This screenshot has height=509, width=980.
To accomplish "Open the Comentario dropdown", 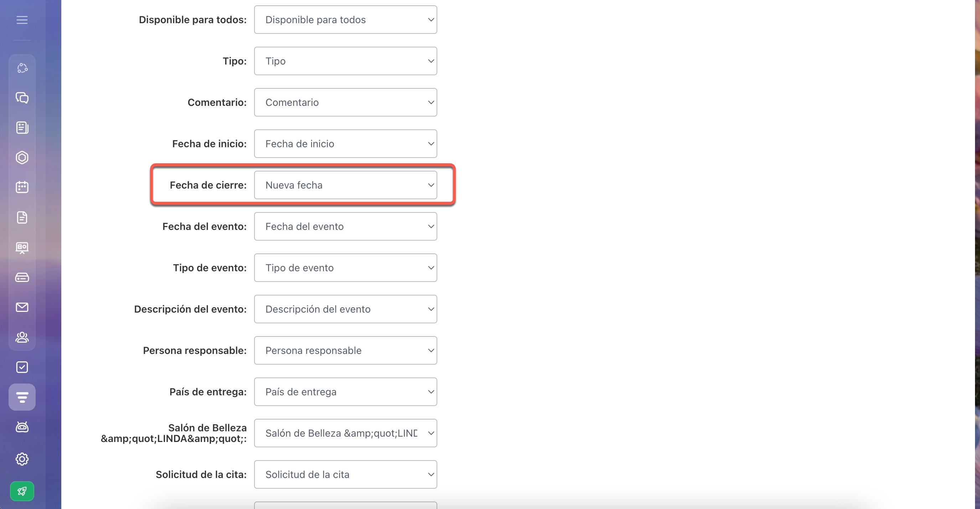I will (x=345, y=102).
